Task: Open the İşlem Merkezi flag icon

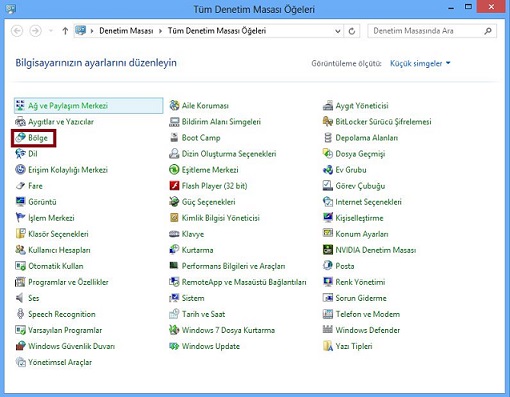Action: (20, 218)
